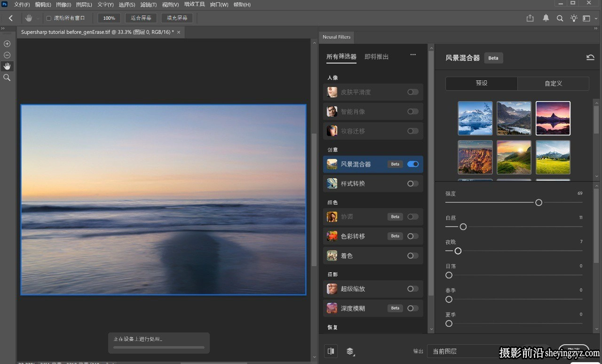Select the zoom-in plus tool in left toolbar
The height and width of the screenshot is (364, 602).
[x=7, y=44]
